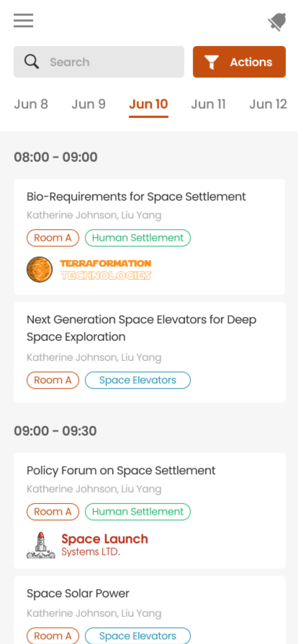This screenshot has height=644, width=298.
Task: Click the Human Settlement tag on Bio-Requirements
Action: [x=138, y=238]
